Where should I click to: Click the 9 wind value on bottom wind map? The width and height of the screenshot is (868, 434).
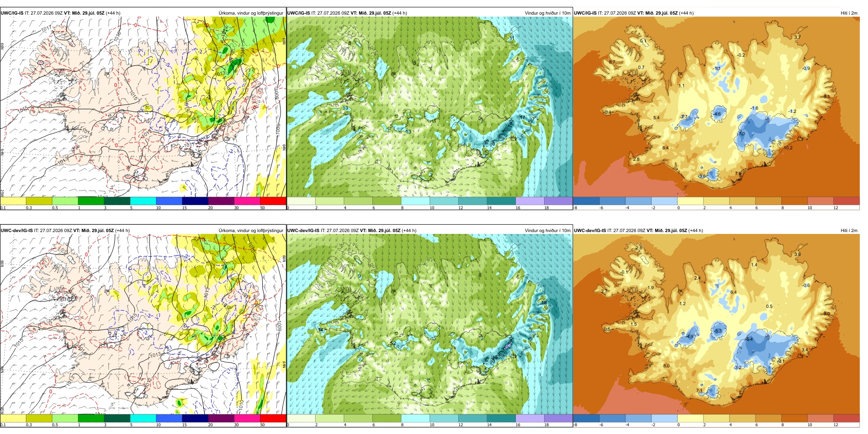coord(360,276)
